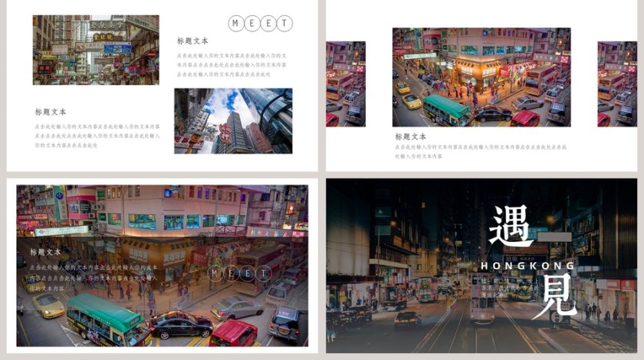The width and height of the screenshot is (644, 360).
Task: Select the upward-view skyscraper photo
Action: (x=233, y=120)
